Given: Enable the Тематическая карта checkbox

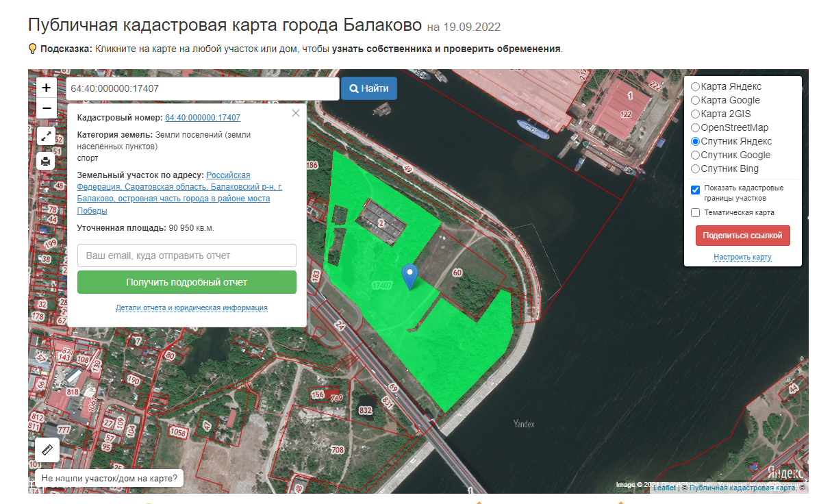Looking at the screenshot, I should click(696, 213).
